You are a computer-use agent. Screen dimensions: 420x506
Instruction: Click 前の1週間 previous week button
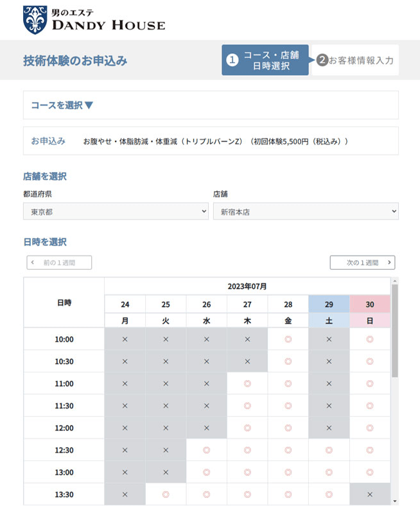pos(59,263)
